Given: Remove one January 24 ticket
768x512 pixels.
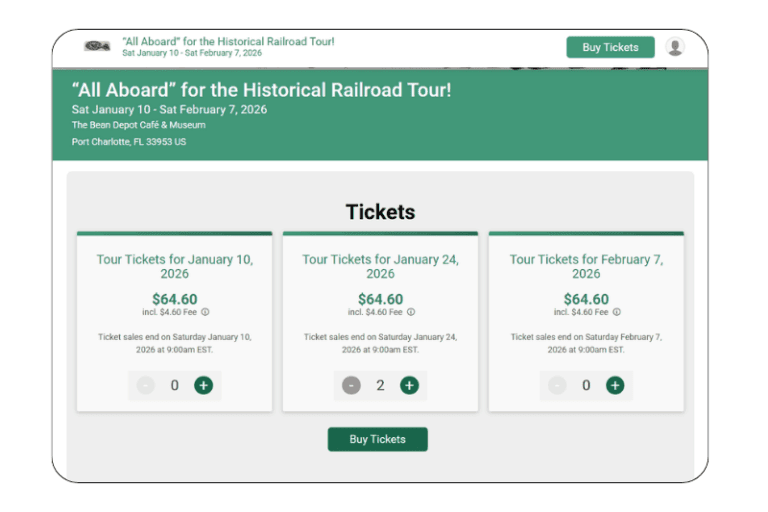Looking at the screenshot, I should point(351,385).
